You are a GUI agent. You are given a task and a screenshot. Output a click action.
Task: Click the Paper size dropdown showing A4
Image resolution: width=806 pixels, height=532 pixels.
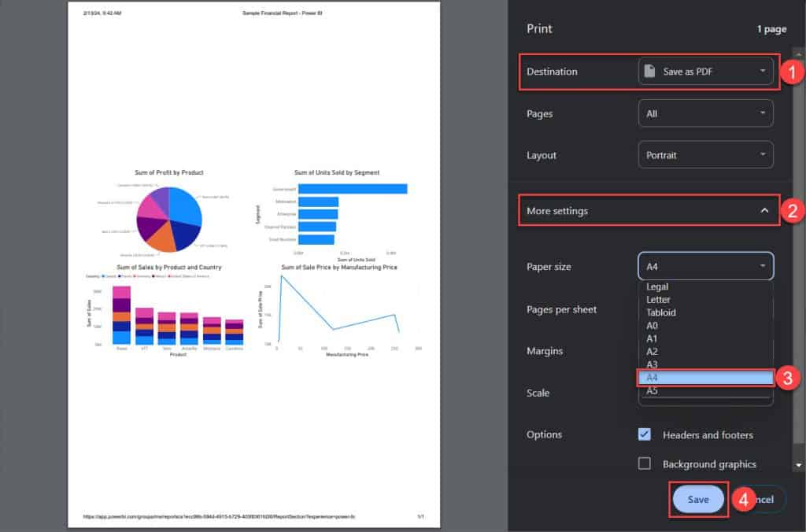click(705, 266)
